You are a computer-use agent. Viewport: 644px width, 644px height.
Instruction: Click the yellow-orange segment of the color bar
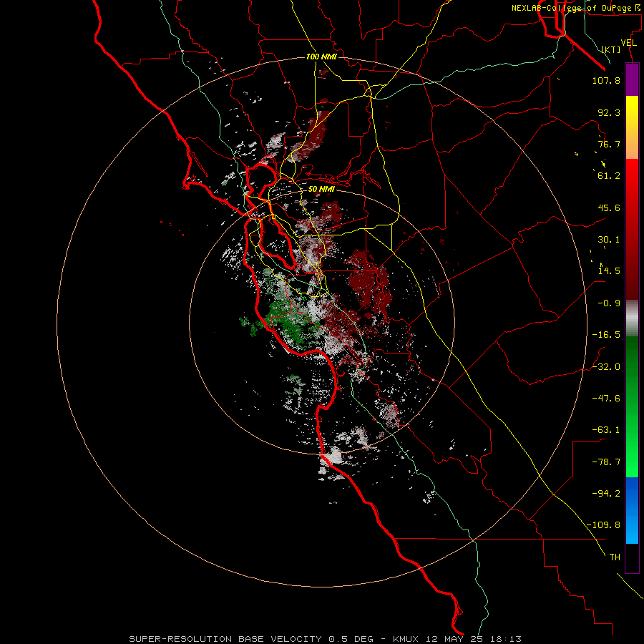(632, 127)
